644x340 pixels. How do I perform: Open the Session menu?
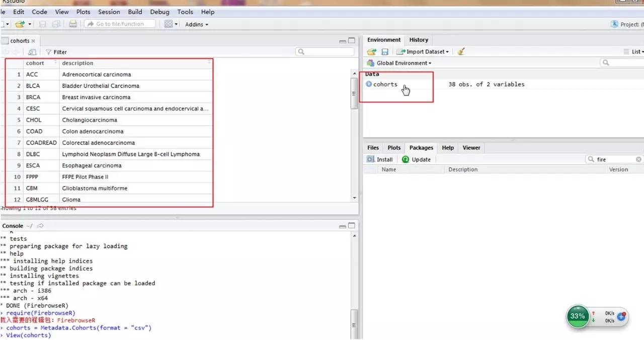pyautogui.click(x=109, y=12)
